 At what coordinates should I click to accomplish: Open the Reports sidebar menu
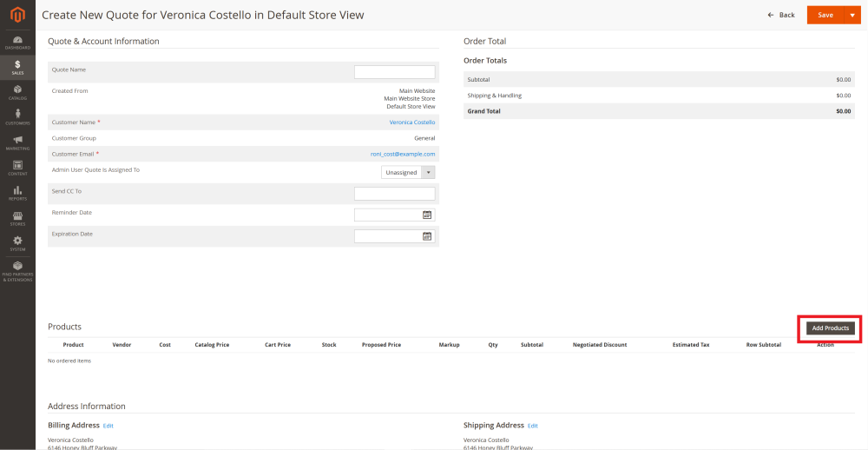click(17, 194)
